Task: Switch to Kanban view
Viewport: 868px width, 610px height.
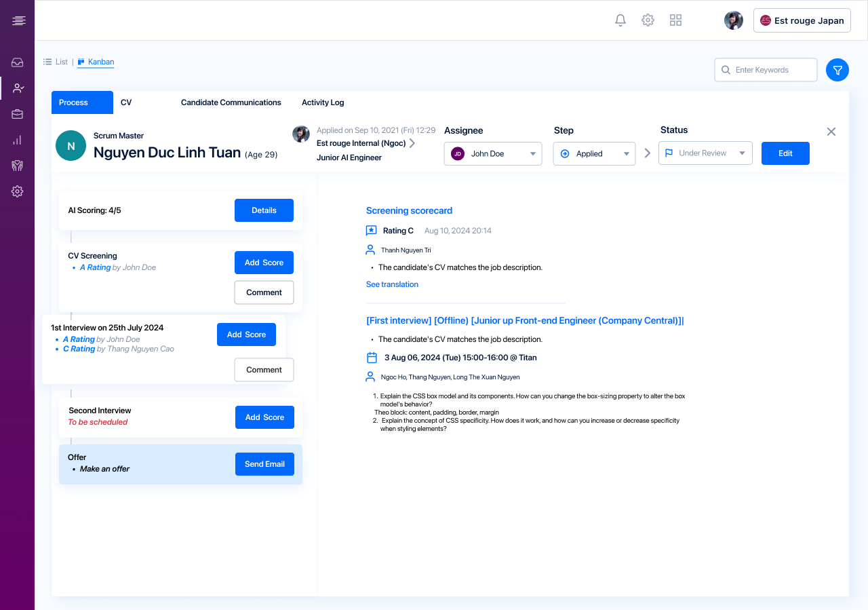Action: [x=96, y=62]
